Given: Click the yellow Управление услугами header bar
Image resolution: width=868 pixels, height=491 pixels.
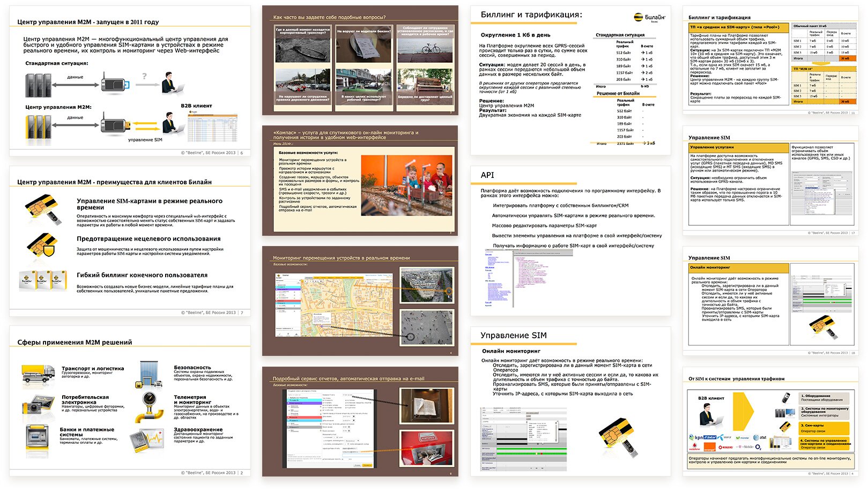Looking at the screenshot, I should tap(739, 147).
